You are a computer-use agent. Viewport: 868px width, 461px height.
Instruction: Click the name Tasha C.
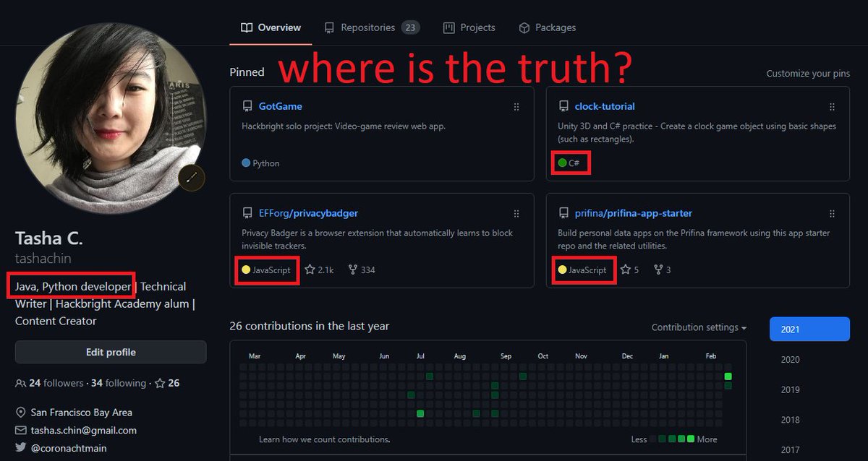(x=49, y=238)
